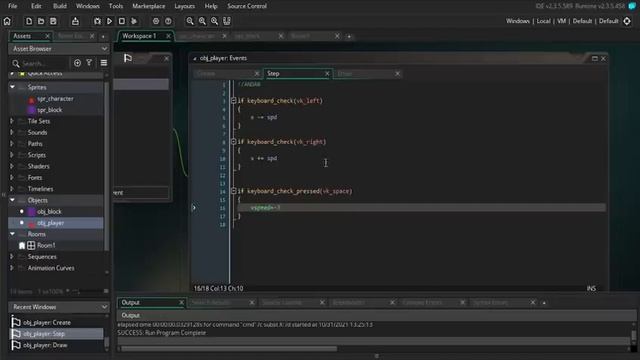The width and height of the screenshot is (640, 360).
Task: Collapse the Rooms folder
Action: pyautogui.click(x=12, y=234)
